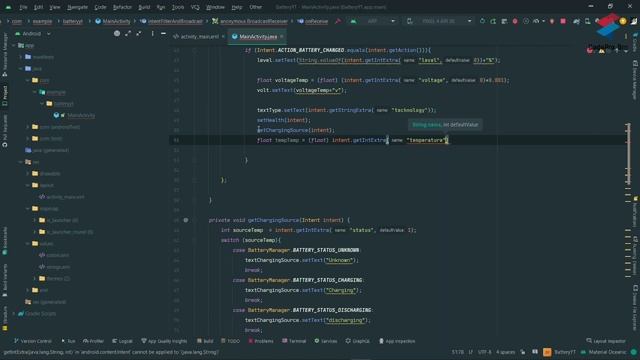
Task: Click the Attach Debugger to Process icon
Action: pos(552,21)
